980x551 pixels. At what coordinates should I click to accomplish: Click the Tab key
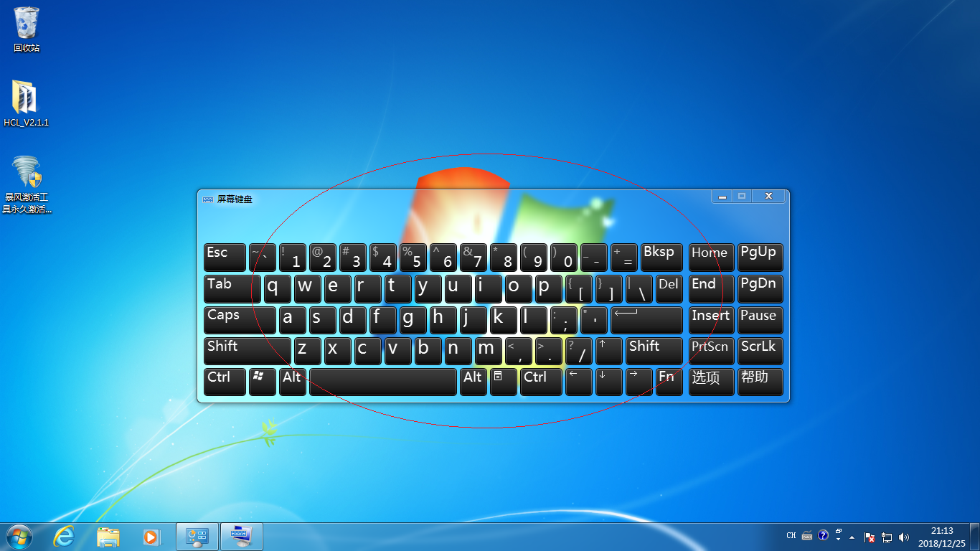(x=232, y=289)
